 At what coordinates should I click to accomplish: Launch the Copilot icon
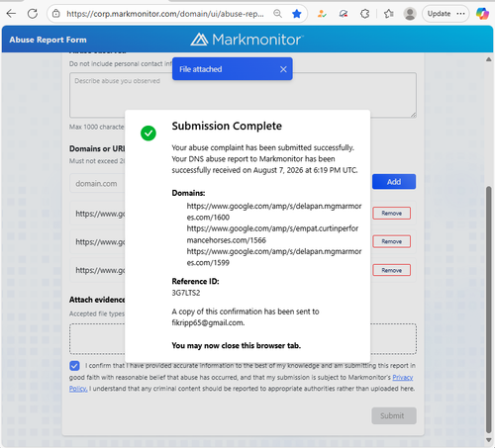coord(482,14)
